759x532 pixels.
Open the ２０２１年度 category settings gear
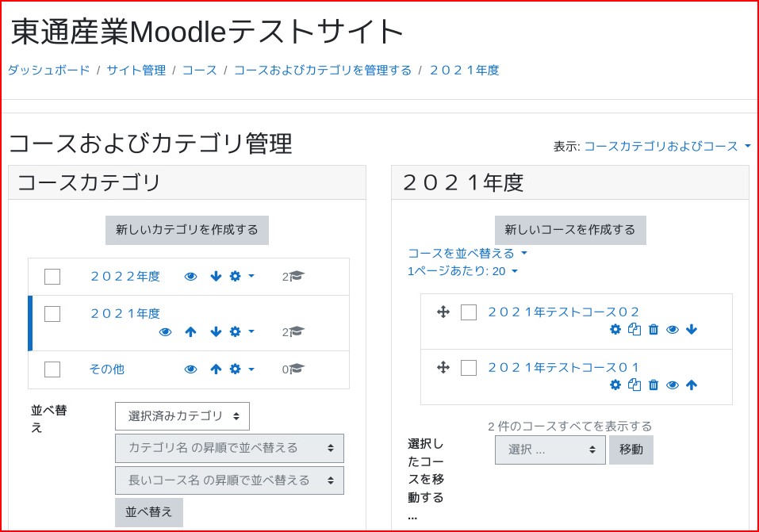[x=236, y=332]
